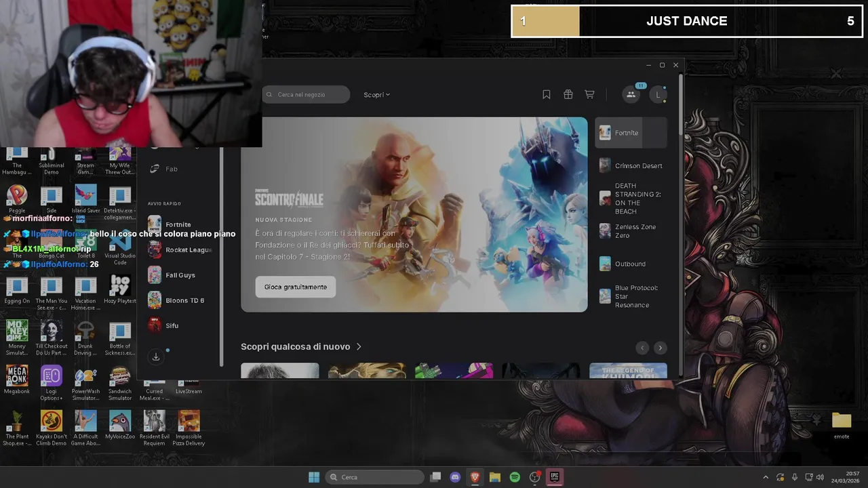This screenshot has width=868, height=488.
Task: Open the Fab sidebar entry
Action: 165,169
